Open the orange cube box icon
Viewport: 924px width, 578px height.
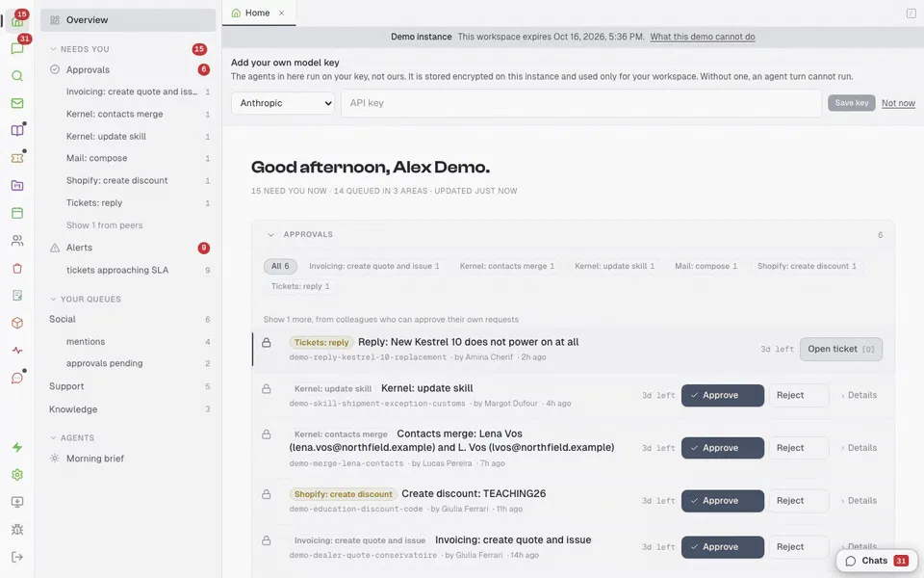click(x=17, y=324)
